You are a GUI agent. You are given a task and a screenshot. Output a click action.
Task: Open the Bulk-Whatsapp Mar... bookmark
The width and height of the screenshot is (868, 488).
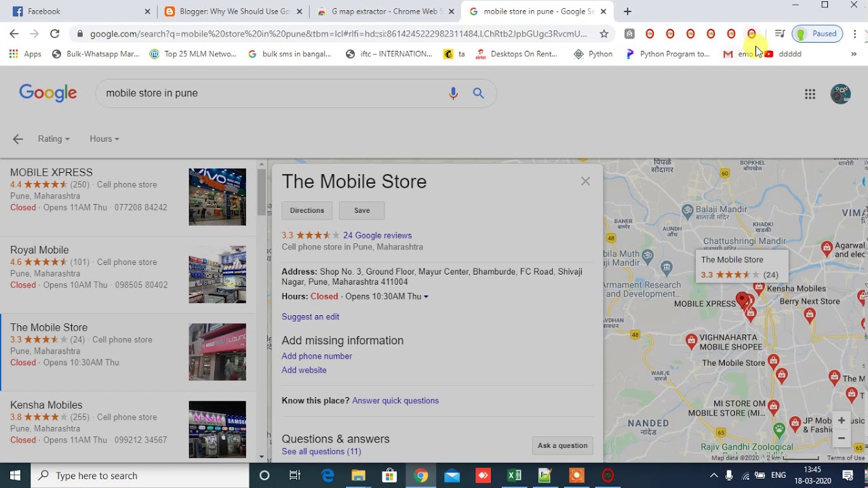point(95,54)
